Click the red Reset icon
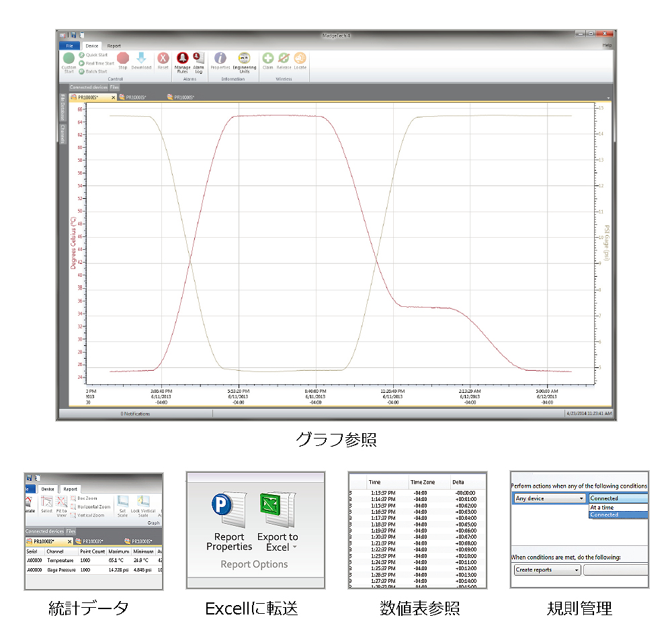 click(x=163, y=58)
